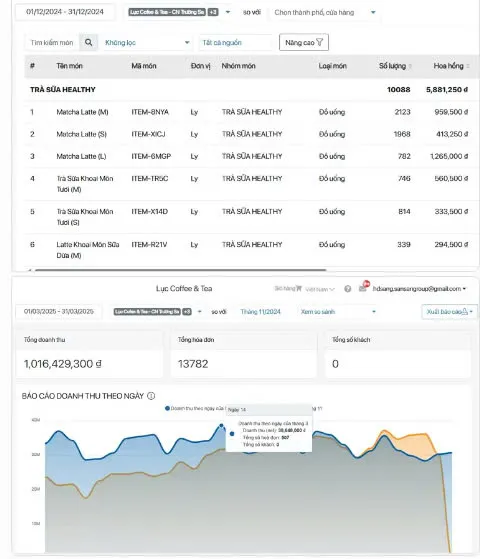This screenshot has width=480, height=559.
Task: Sort by Số lượng column arrows
Action: pyautogui.click(x=410, y=66)
